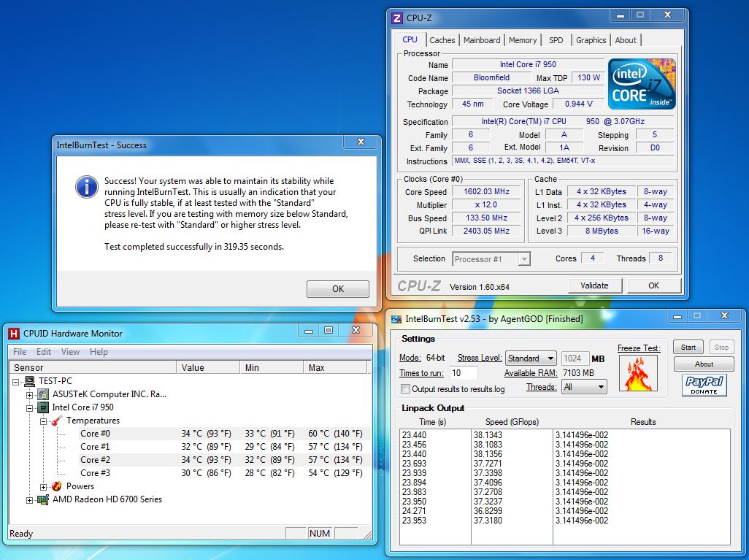The height and width of the screenshot is (560, 749).
Task: Switch to the SPD tab
Action: [556, 40]
